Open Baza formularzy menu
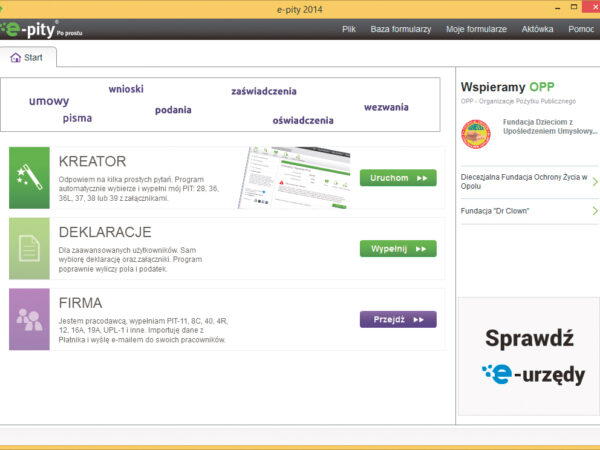Screen dimensions: 600x450 [x=400, y=29]
